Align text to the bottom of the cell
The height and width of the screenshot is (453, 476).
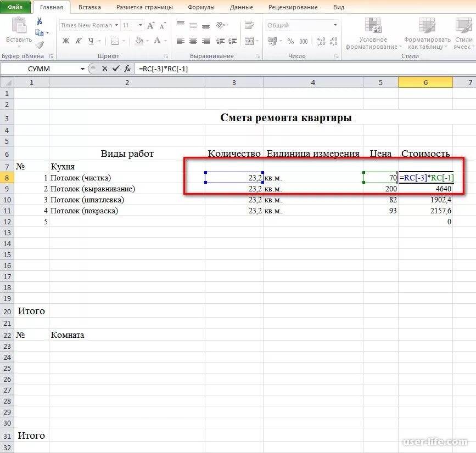click(x=206, y=27)
